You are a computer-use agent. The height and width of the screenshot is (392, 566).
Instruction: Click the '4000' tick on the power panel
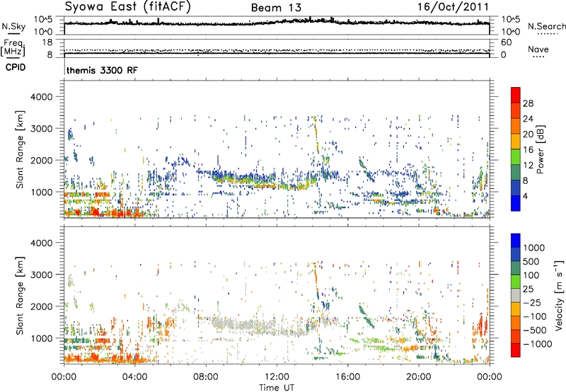[42, 97]
